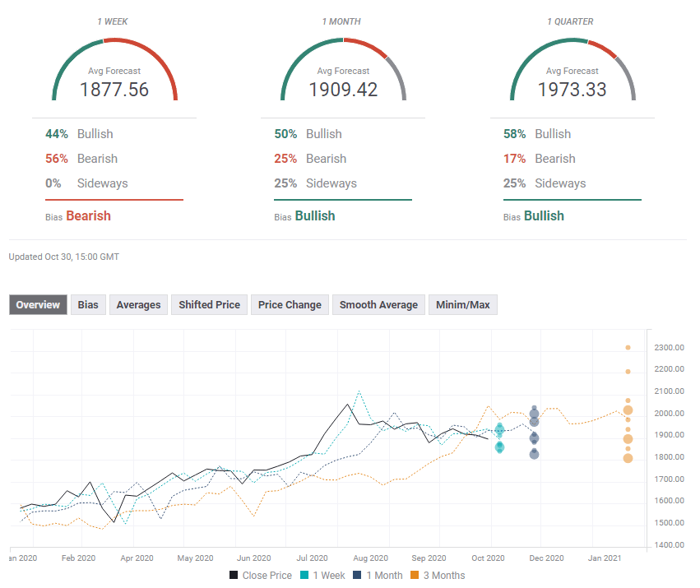Open the Smooth Average tab

378,304
